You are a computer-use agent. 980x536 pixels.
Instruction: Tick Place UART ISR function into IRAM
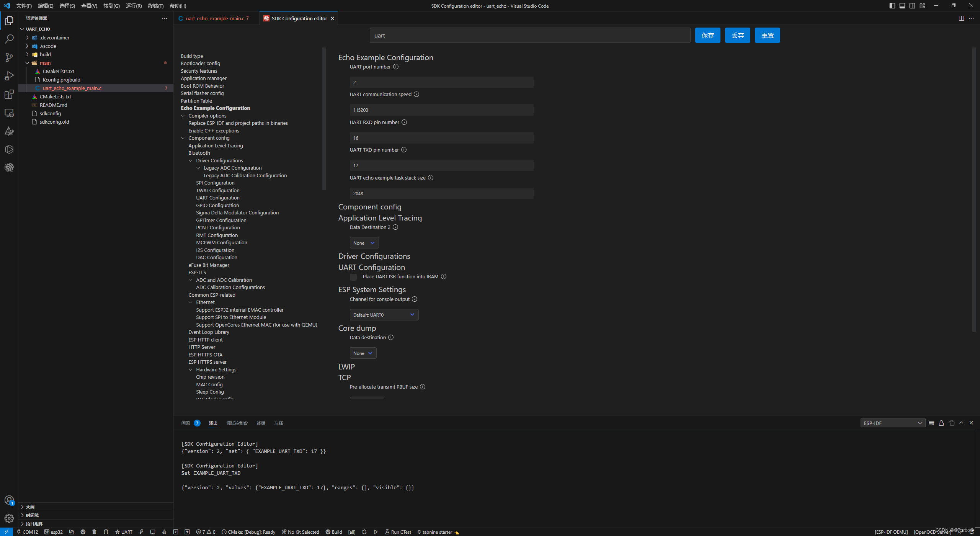click(x=353, y=277)
